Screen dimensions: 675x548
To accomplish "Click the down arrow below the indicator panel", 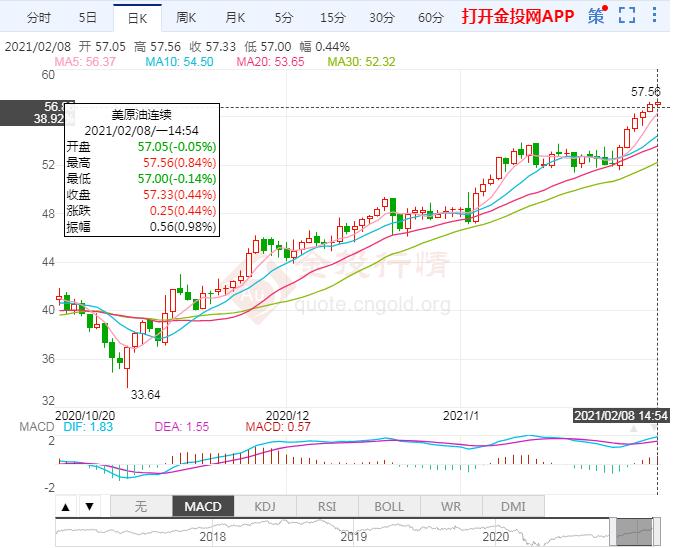I will click(x=90, y=506).
